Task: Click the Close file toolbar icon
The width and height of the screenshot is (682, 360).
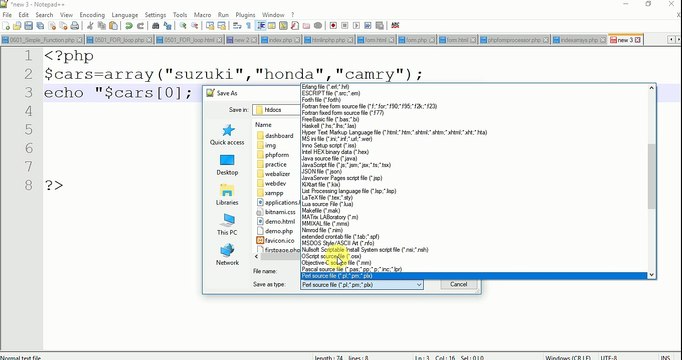Action: tap(52, 26)
